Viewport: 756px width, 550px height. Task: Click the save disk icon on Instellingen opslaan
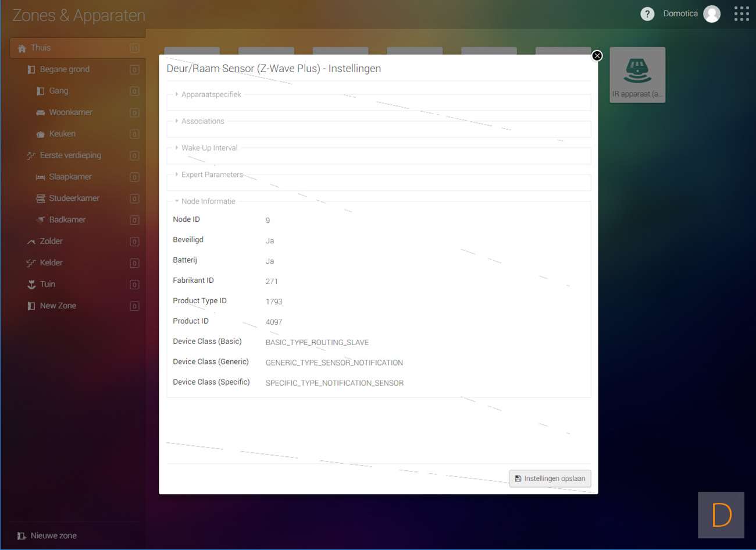coord(518,478)
